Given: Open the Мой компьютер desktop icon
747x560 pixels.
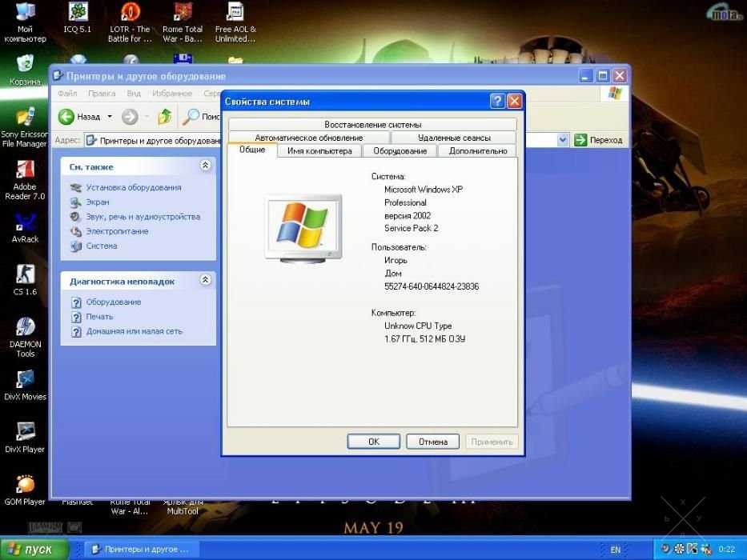Looking at the screenshot, I should (25, 22).
